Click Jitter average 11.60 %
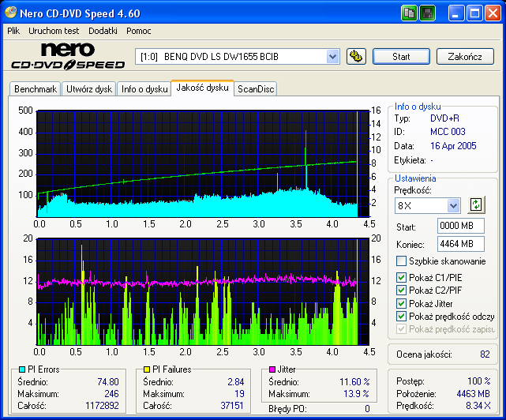 coord(354,382)
